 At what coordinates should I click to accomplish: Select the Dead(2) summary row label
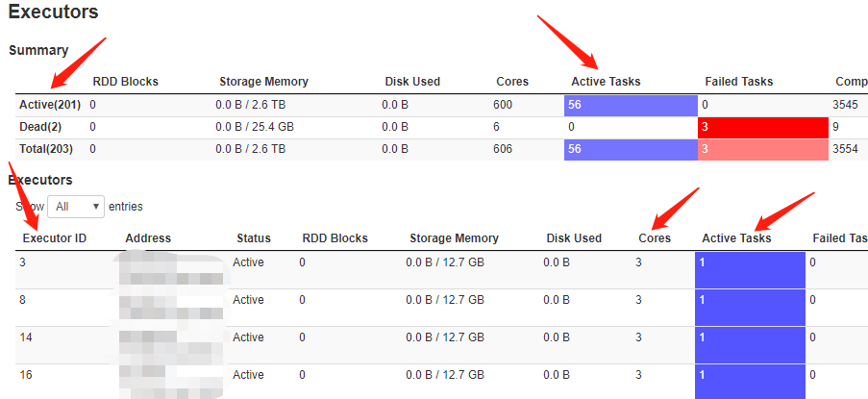point(39,127)
